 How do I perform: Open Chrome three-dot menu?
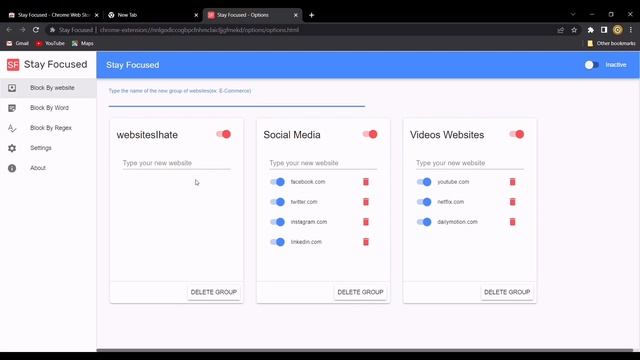point(631,30)
